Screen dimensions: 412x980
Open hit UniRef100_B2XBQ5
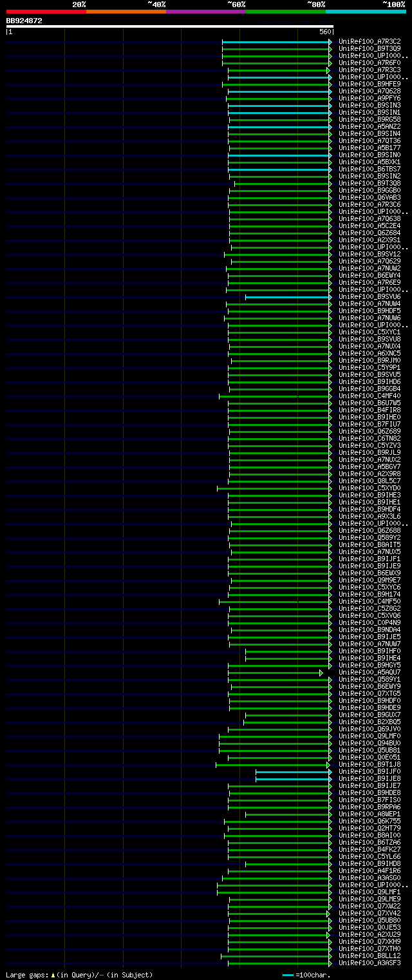tap(370, 722)
